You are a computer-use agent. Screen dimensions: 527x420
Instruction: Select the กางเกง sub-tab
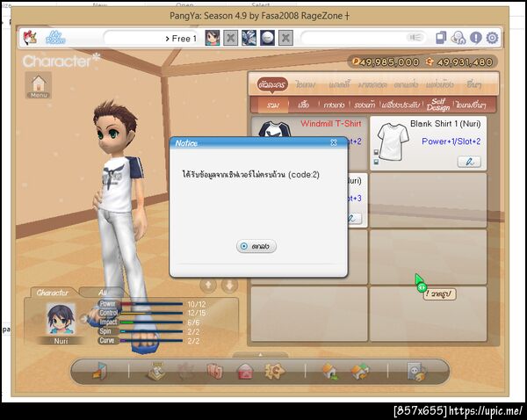tap(334, 105)
